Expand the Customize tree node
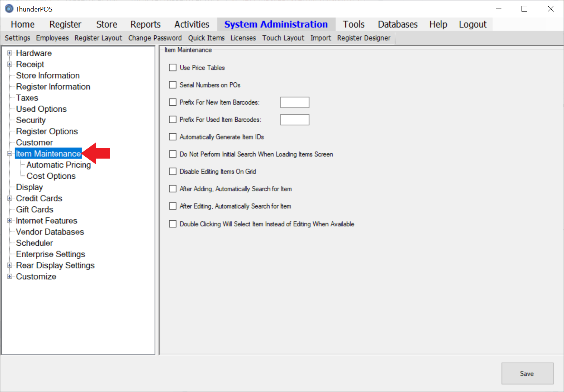 coord(10,277)
